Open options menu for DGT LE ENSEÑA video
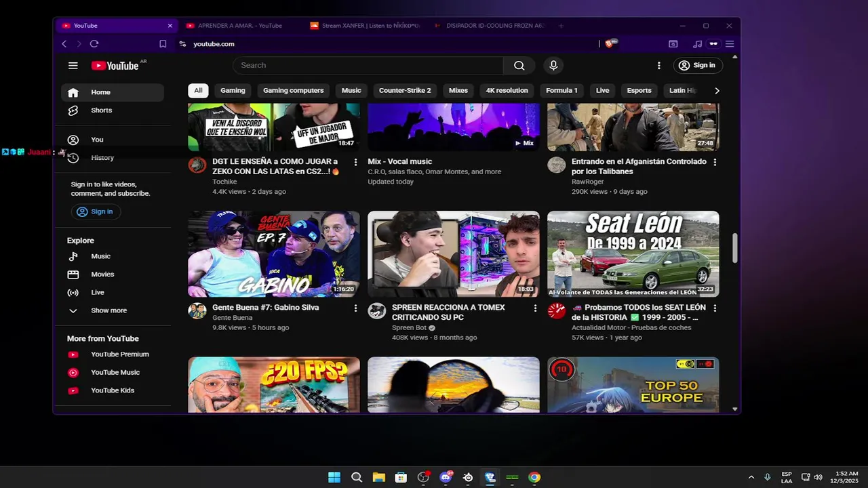Screen dimensions: 868x488 point(355,162)
